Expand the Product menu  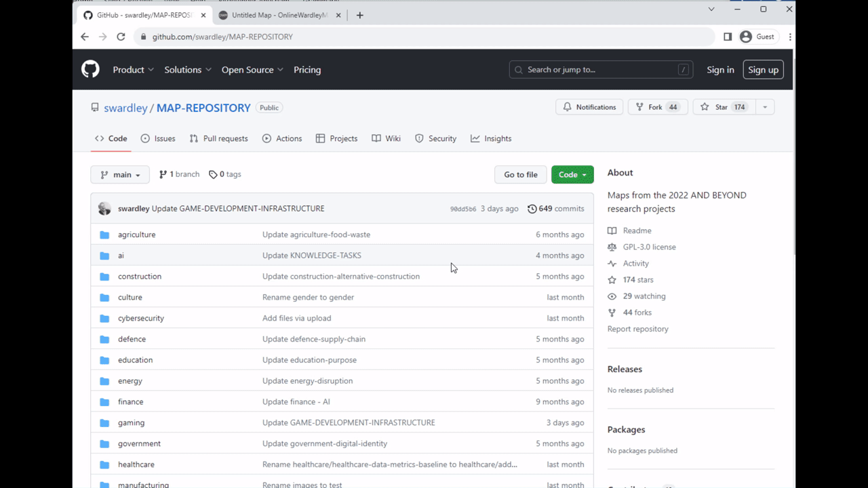(134, 70)
